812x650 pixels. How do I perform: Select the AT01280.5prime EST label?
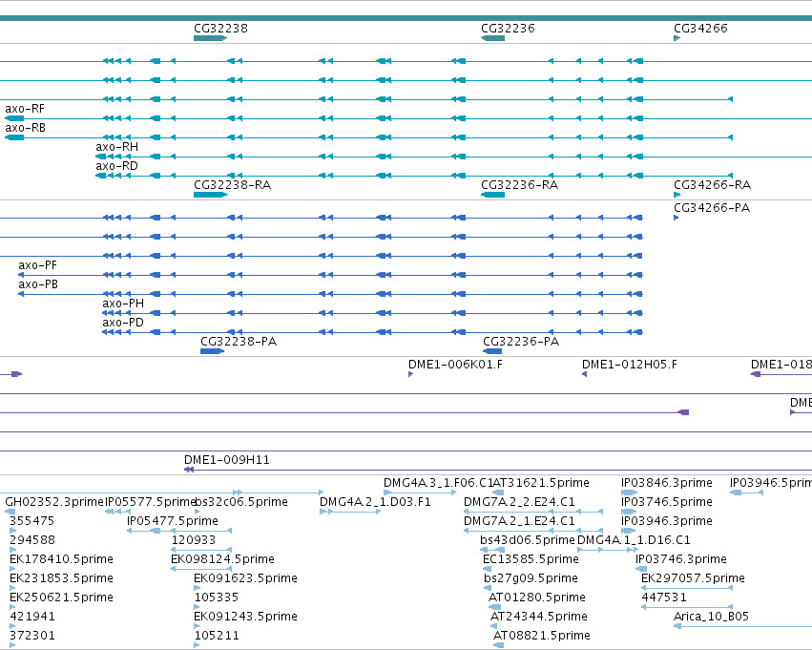[536, 598]
